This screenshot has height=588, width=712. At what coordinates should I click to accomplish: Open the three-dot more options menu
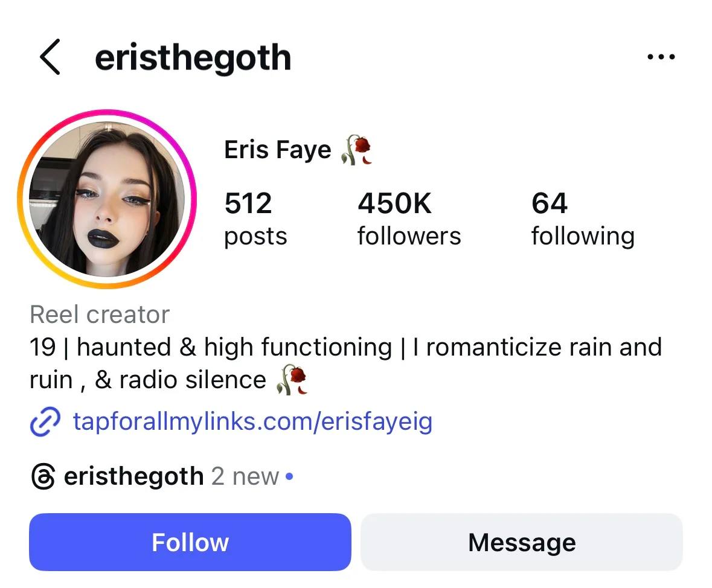(x=661, y=57)
